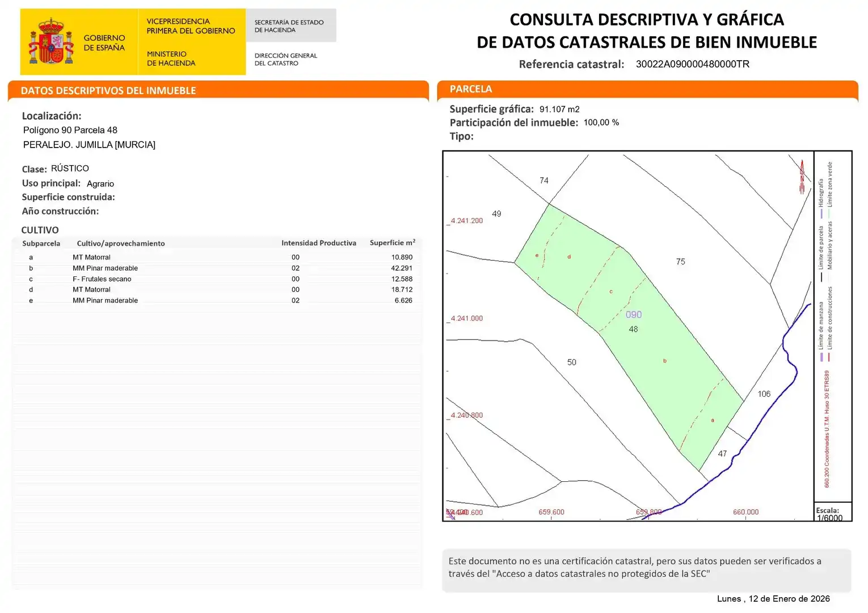Image resolution: width=868 pixels, height=613 pixels.
Task: Click Participación value 100,00 %
Action: pyautogui.click(x=601, y=123)
